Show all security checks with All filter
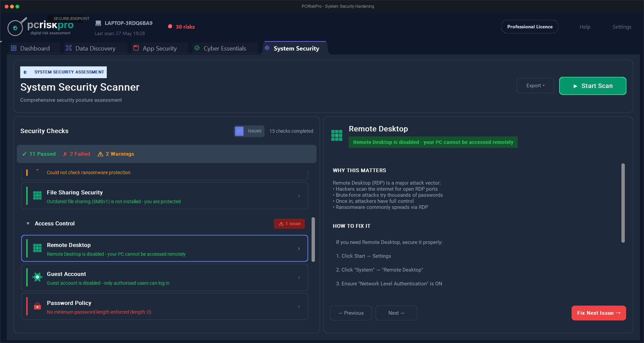 239,131
